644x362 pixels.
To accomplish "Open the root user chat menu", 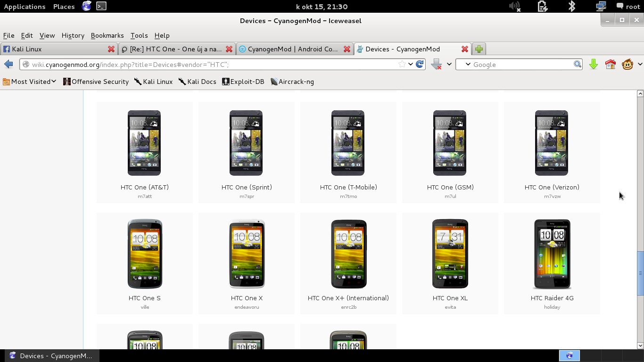I will click(628, 7).
